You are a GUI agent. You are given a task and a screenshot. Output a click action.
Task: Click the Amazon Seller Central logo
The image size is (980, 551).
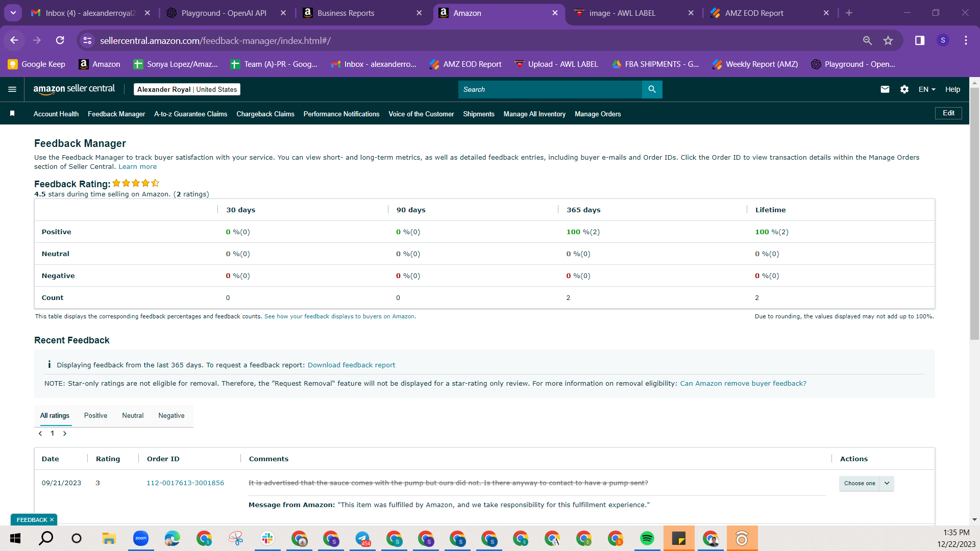pyautogui.click(x=74, y=89)
